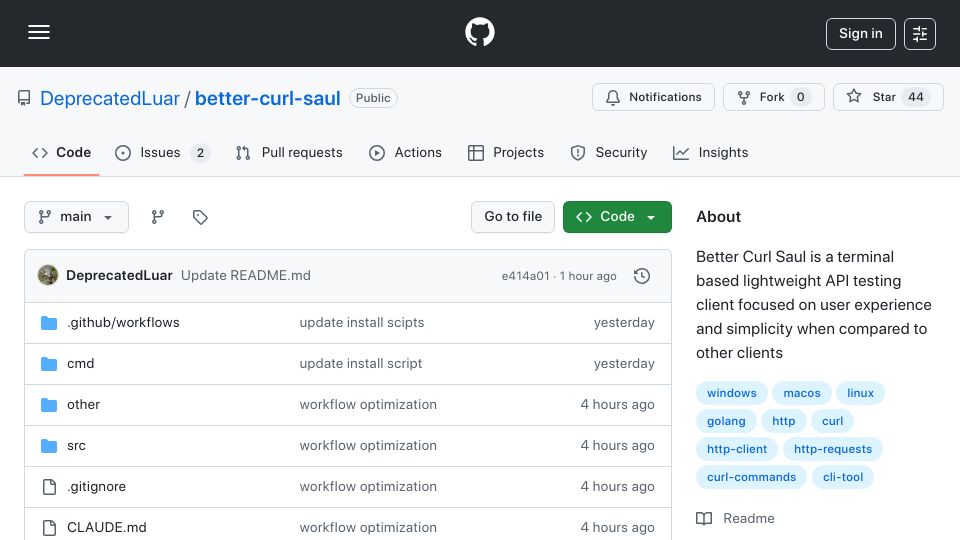Open 'update install script' commit for cmd
This screenshot has width=960, height=540.
361,364
